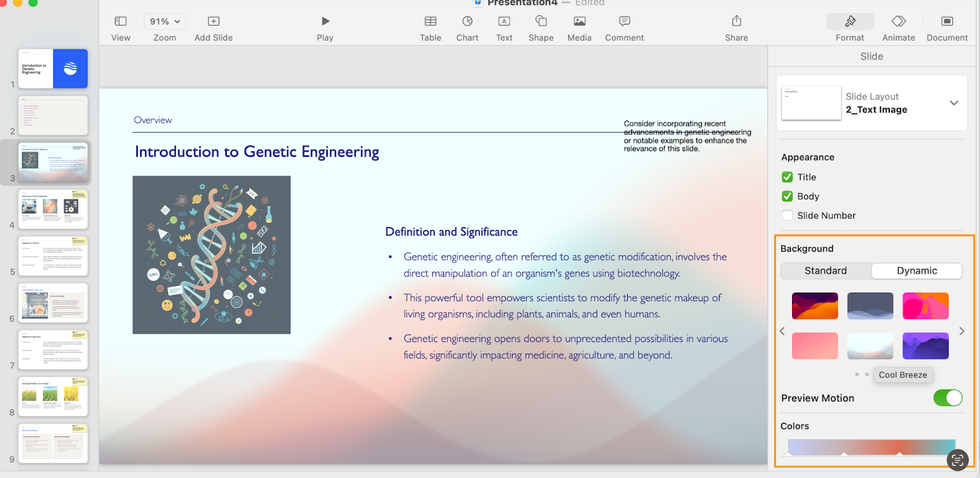This screenshot has height=478, width=980.
Task: Open the Shape picker
Action: [541, 21]
